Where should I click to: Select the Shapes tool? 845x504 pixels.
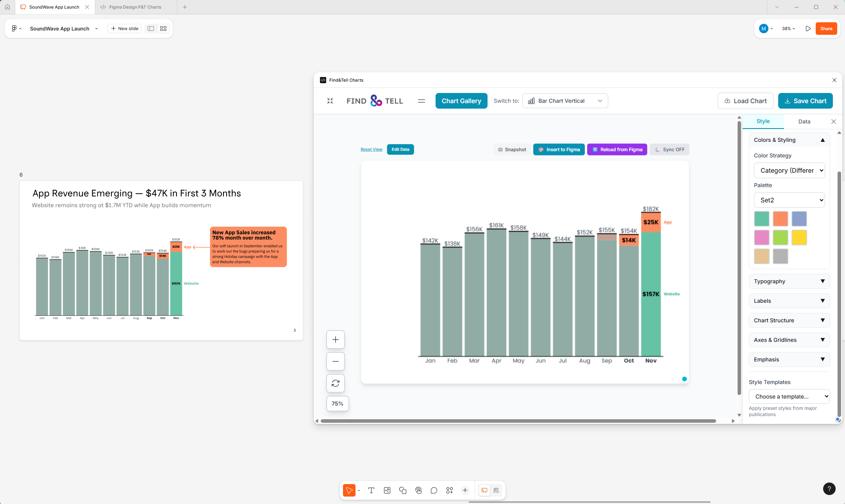pyautogui.click(x=403, y=490)
